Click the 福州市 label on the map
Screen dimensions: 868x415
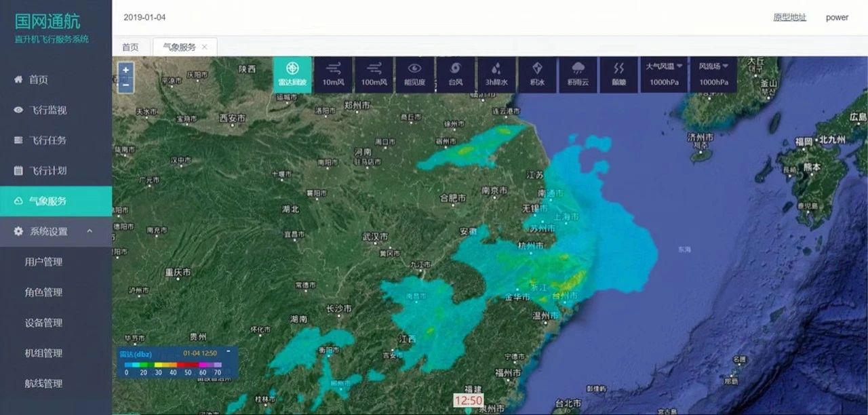pyautogui.click(x=507, y=373)
